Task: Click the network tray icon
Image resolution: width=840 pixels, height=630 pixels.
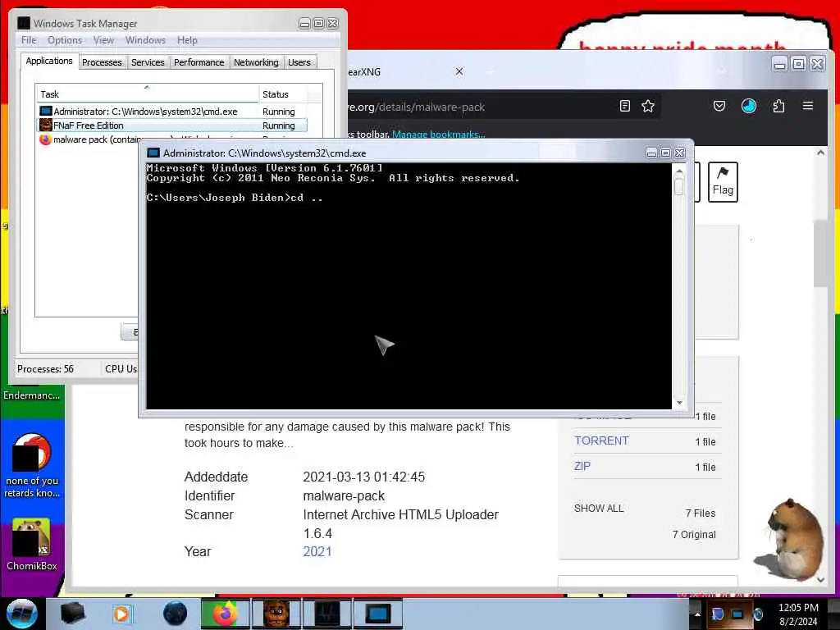Action: coord(737,614)
